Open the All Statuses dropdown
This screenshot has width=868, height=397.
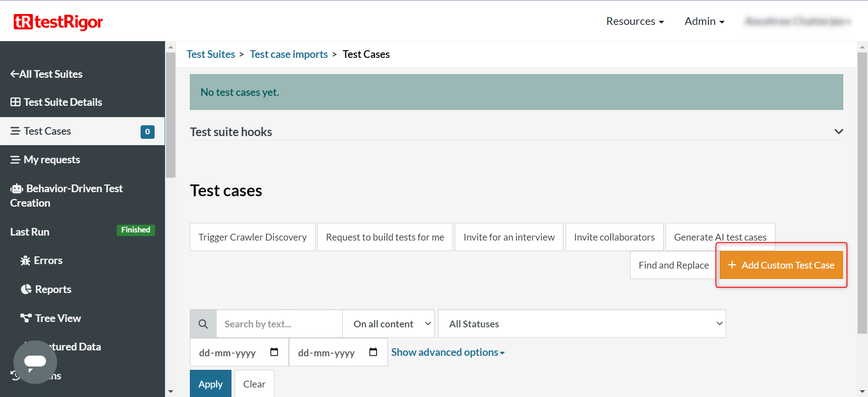[581, 324]
